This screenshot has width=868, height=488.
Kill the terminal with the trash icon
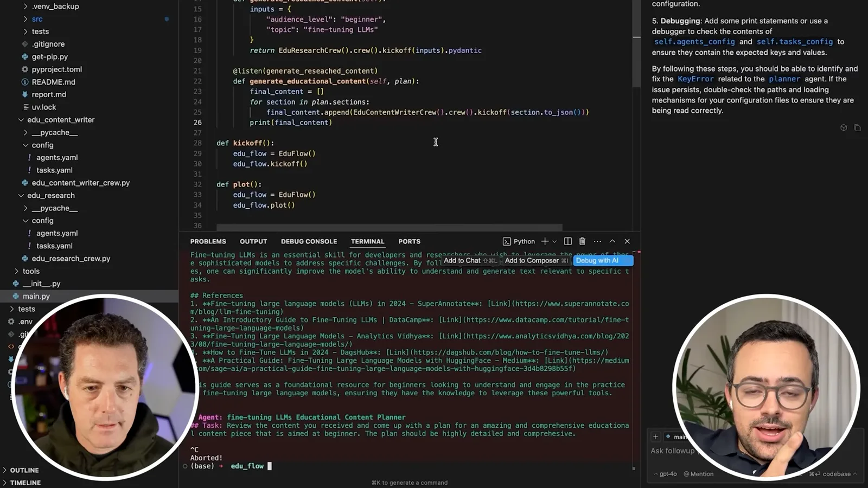tap(582, 241)
